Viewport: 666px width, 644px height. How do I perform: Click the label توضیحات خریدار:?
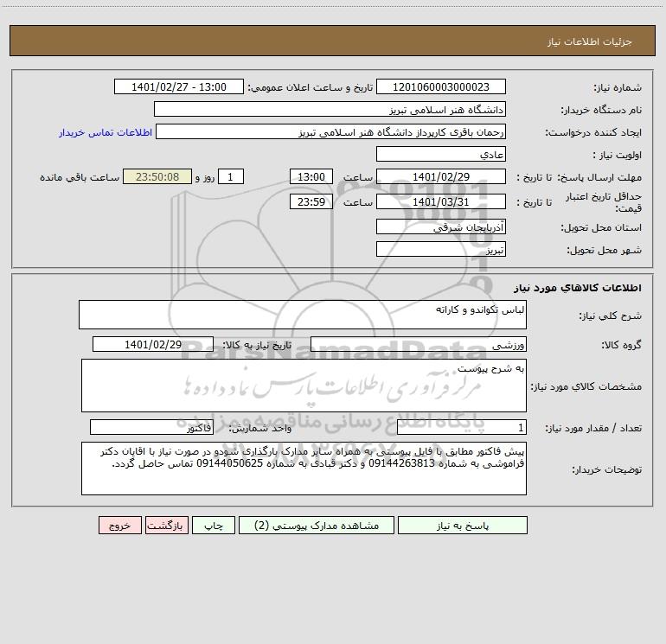coord(606,469)
